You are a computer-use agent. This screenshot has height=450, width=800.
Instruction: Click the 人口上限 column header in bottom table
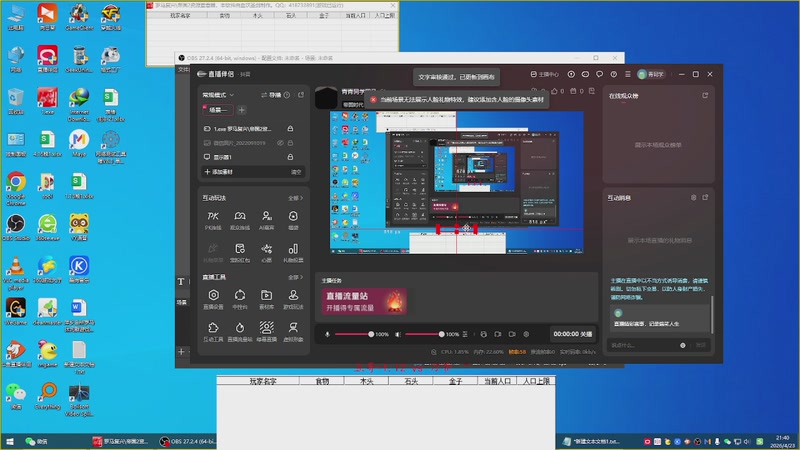536,381
